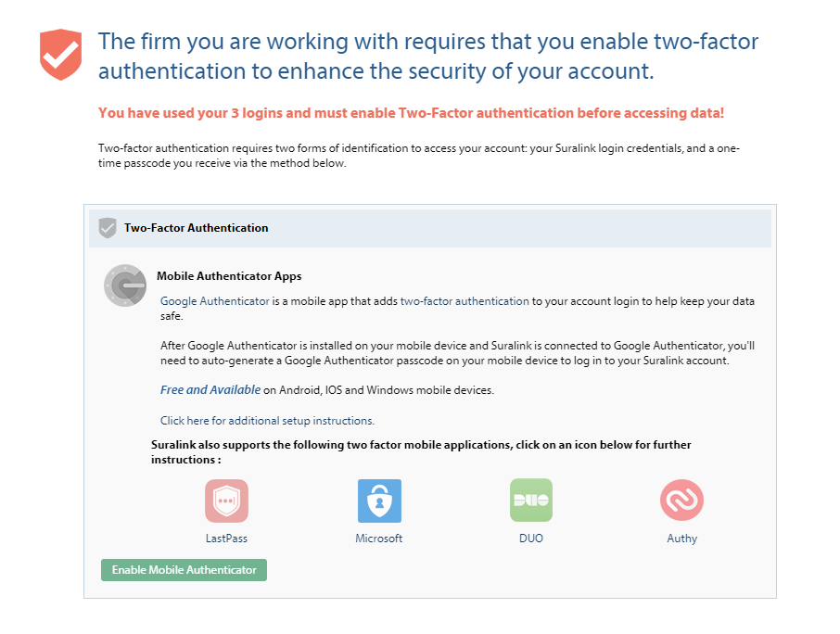Open the Google Authenticator link
840x634 pixels.
(x=215, y=301)
